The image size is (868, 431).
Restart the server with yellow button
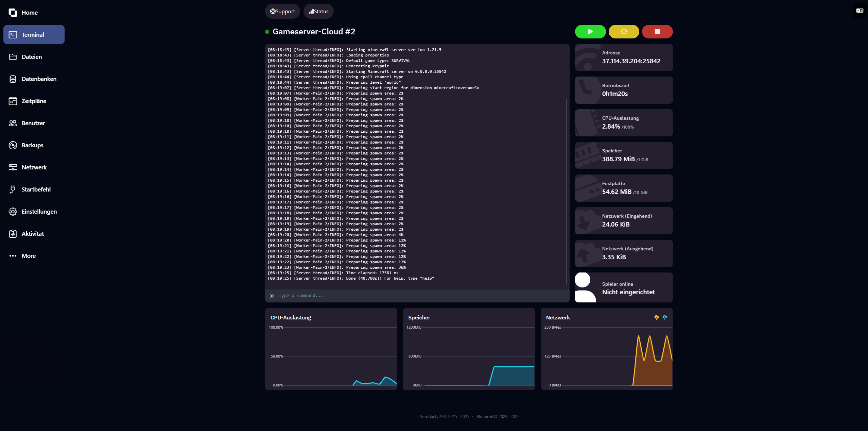coord(624,32)
